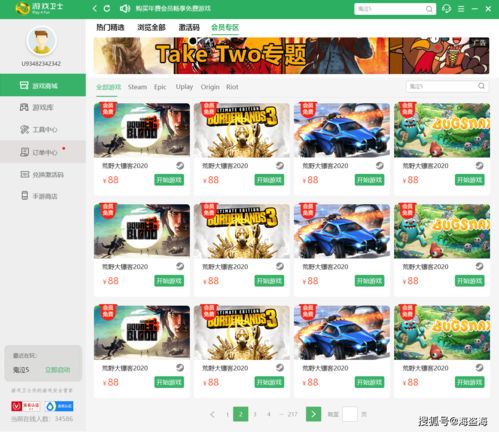Image resolution: width=499 pixels, height=432 pixels.
Task: Open the Borderlands 3 cover in top row
Action: click(x=242, y=130)
